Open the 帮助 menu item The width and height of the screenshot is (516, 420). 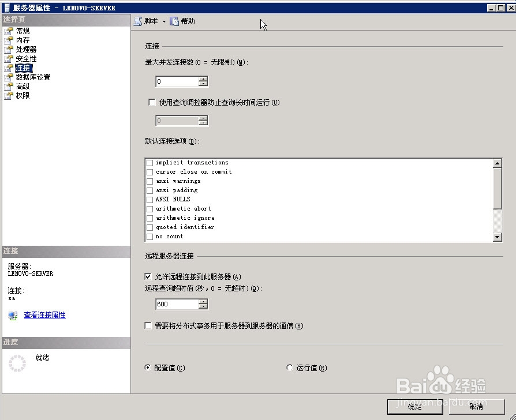coord(188,21)
